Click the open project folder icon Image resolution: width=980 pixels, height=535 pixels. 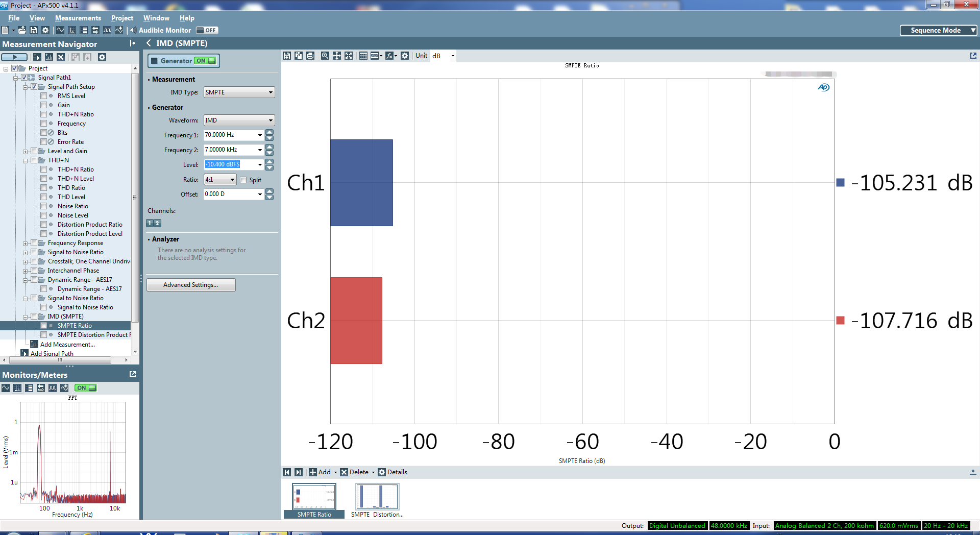[x=22, y=30]
